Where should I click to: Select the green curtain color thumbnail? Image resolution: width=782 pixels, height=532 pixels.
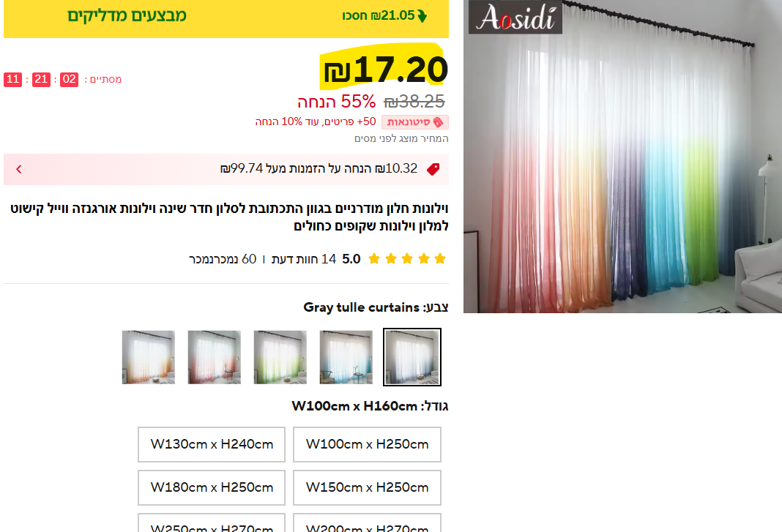coord(280,357)
